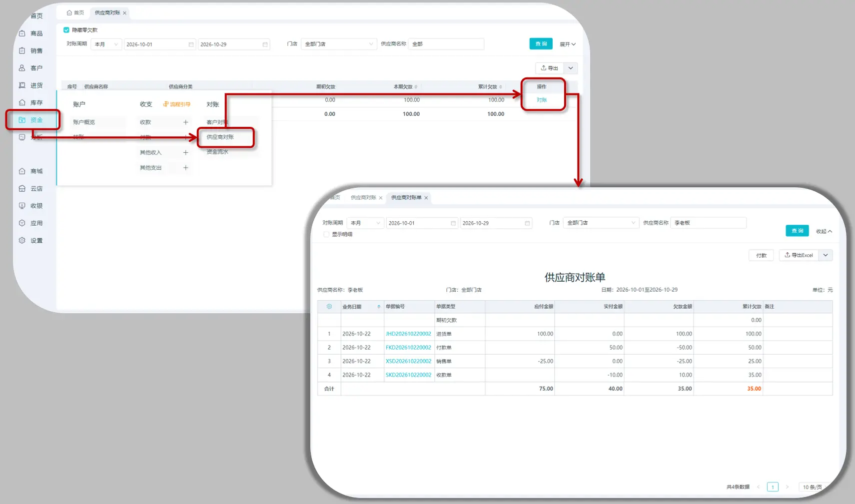The image size is (855, 504).
Task: Open 收银 in the left sidebar
Action: [x=31, y=206]
